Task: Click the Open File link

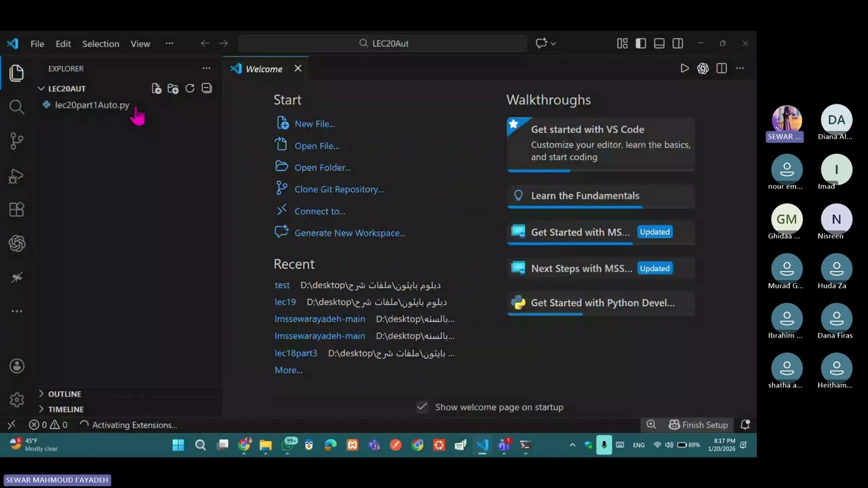Action: pyautogui.click(x=317, y=146)
